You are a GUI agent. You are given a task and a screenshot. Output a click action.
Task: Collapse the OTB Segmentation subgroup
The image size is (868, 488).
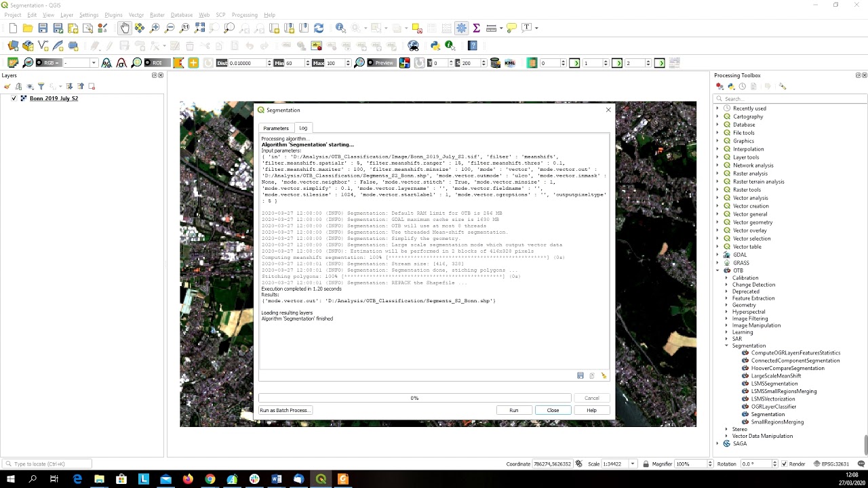pos(726,346)
